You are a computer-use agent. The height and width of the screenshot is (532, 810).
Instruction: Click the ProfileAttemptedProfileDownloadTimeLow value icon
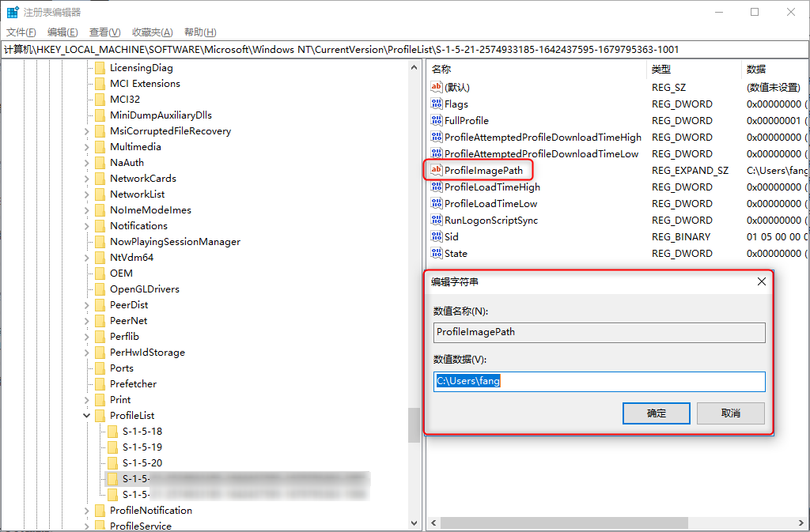(x=437, y=154)
